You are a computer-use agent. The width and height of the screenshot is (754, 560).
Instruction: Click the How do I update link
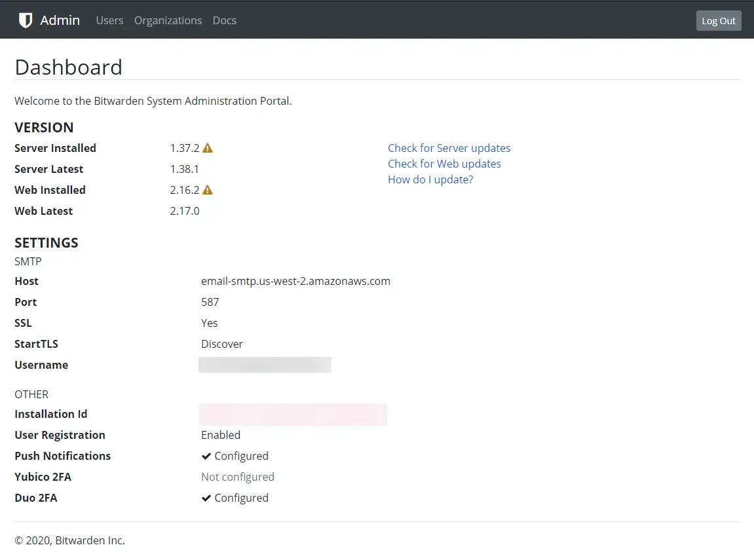[x=430, y=179]
